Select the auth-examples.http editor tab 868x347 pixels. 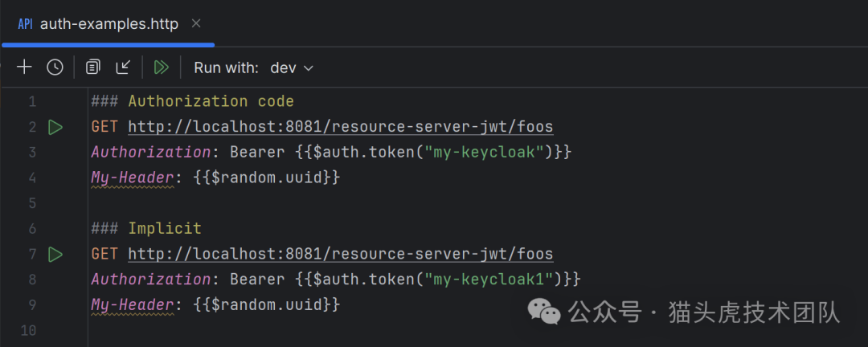[x=108, y=24]
